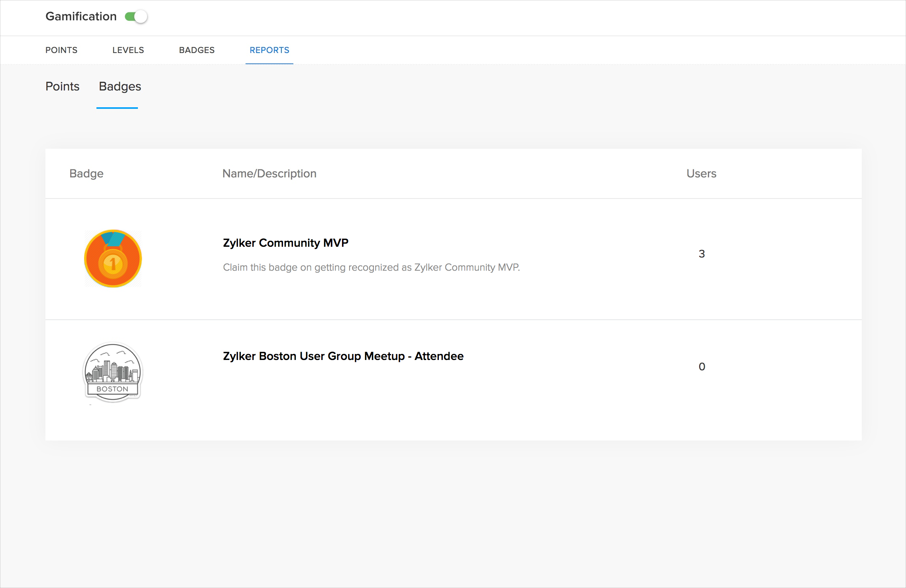This screenshot has width=906, height=588.
Task: Click the Gamification page title
Action: pos(81,16)
